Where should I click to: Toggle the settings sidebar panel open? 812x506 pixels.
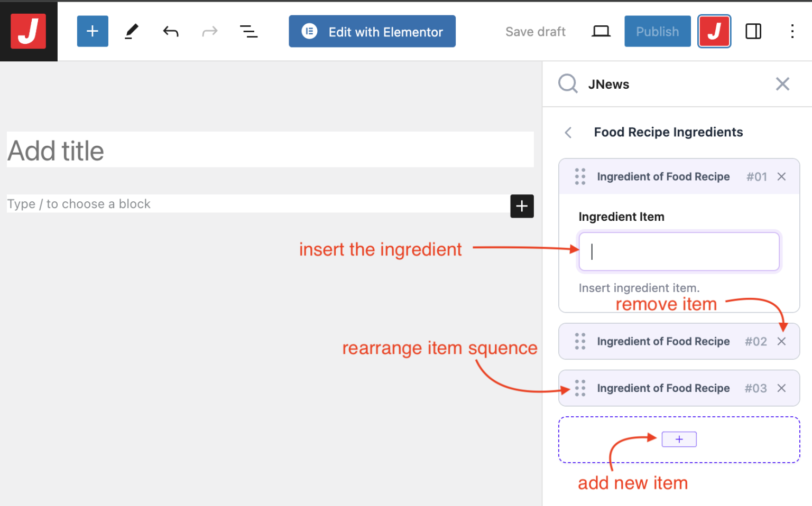tap(753, 31)
